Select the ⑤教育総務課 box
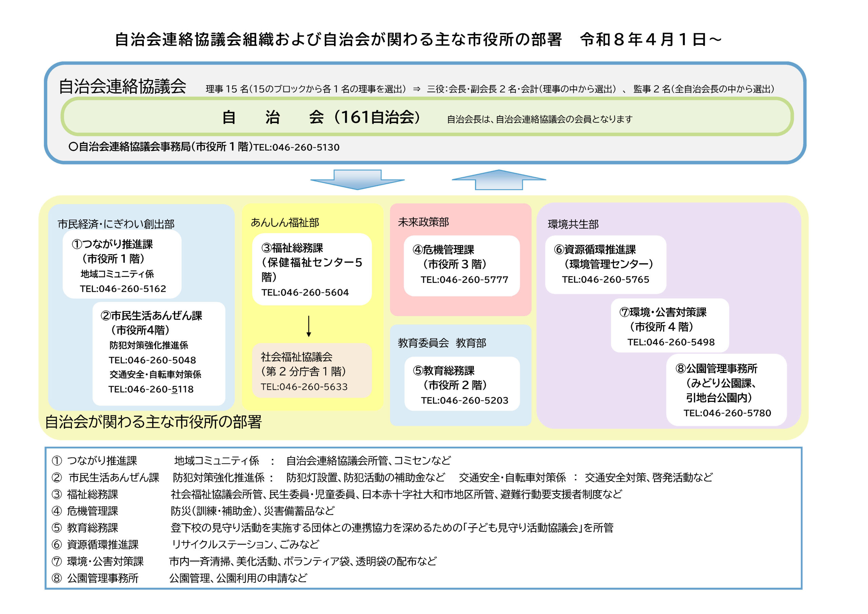 462,384
